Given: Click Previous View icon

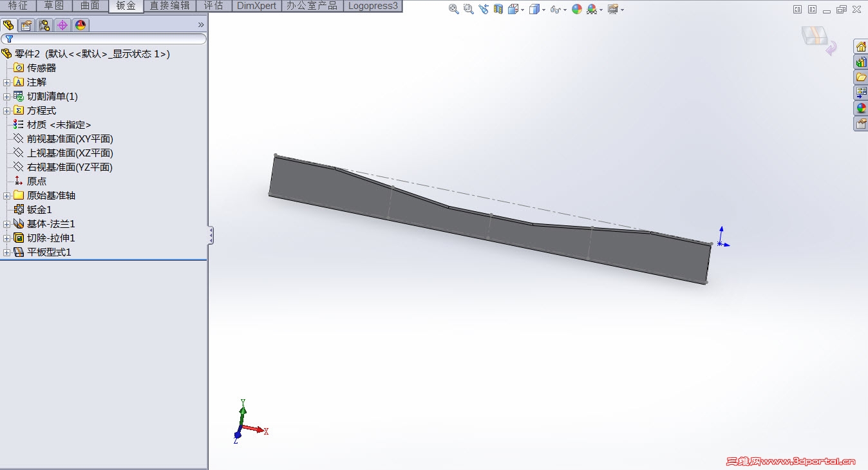Looking at the screenshot, I should tap(484, 9).
